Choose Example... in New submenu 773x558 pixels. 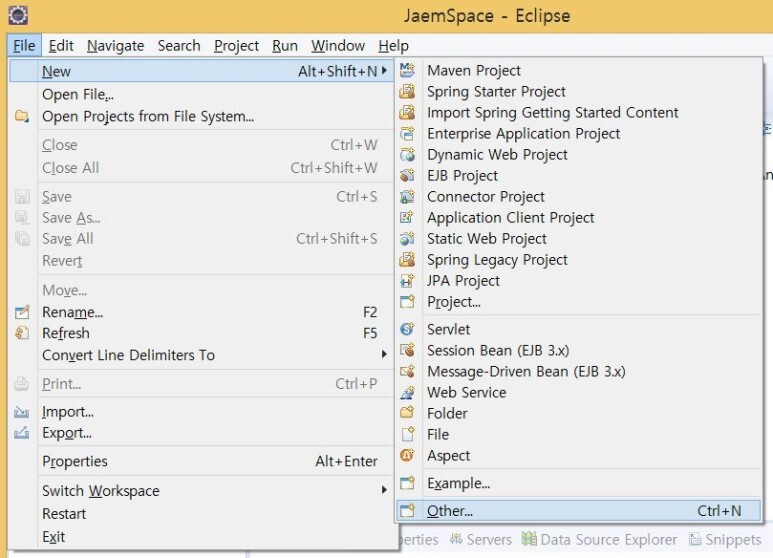[x=579, y=483]
